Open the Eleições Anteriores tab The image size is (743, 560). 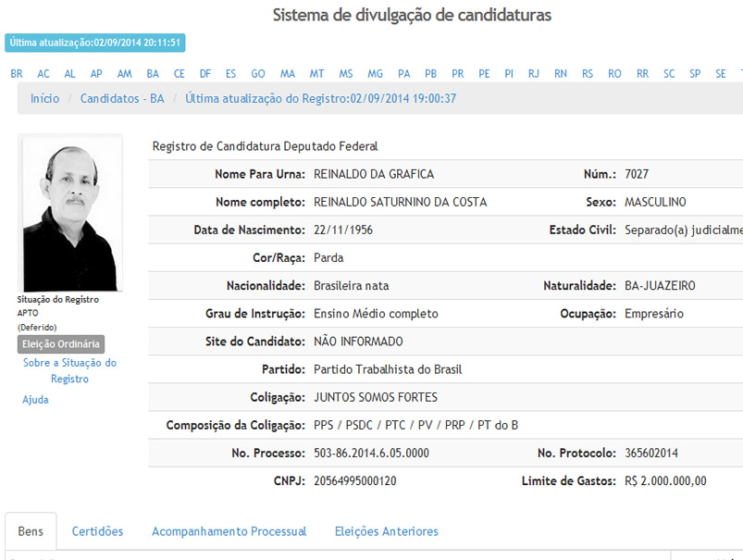pos(386,531)
